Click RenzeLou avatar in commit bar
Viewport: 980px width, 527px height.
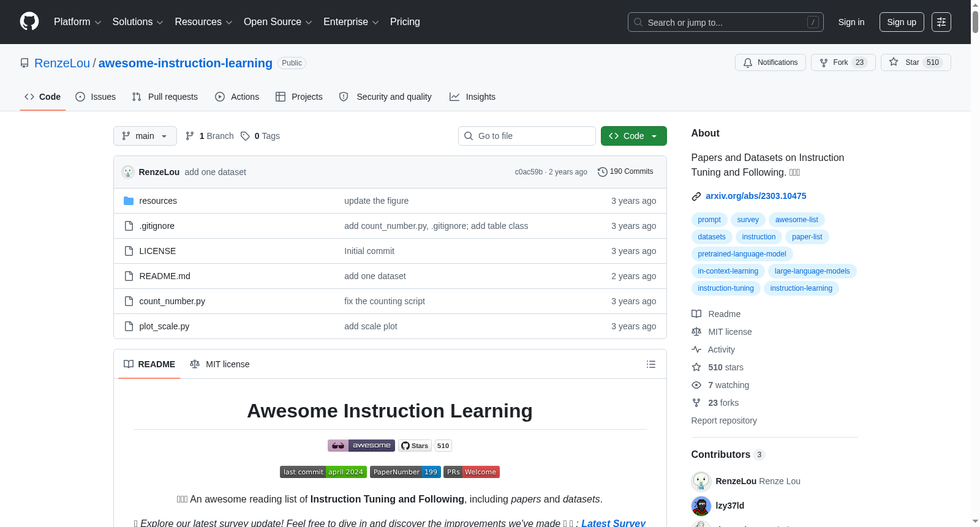(x=128, y=172)
